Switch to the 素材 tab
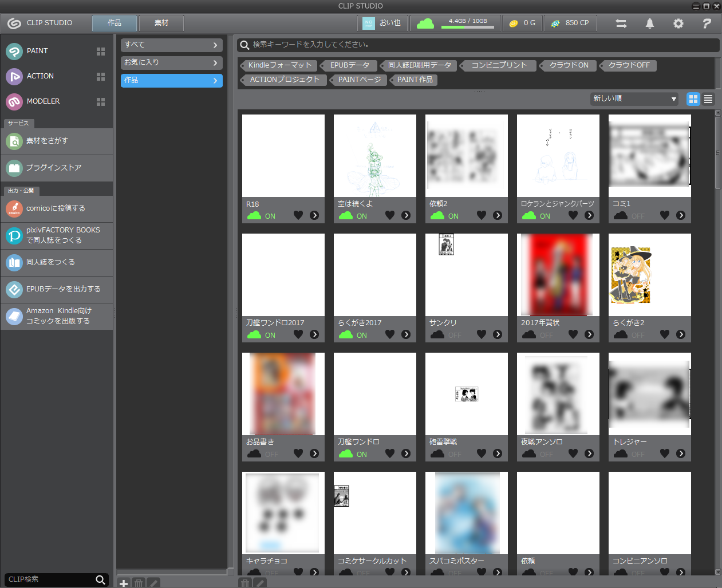 tap(161, 23)
